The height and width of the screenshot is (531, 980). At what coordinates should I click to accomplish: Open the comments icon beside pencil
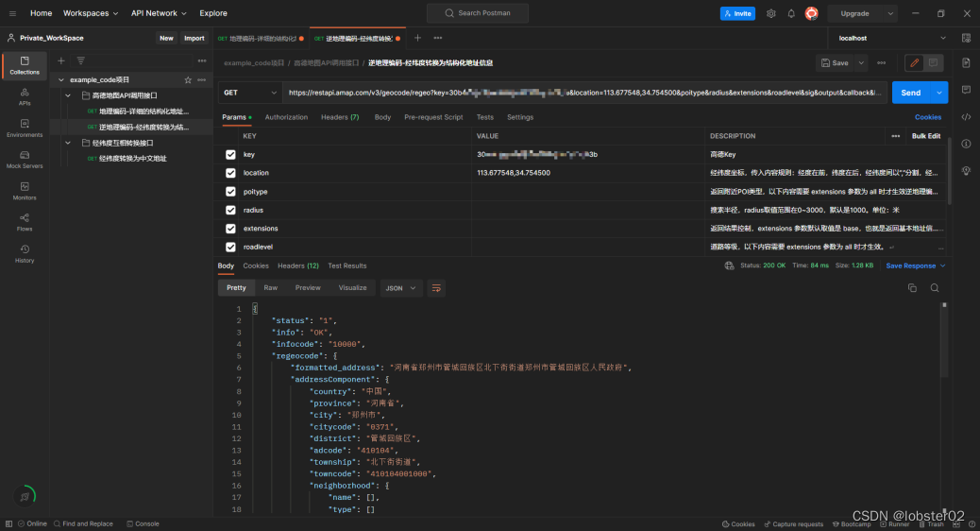pos(933,62)
